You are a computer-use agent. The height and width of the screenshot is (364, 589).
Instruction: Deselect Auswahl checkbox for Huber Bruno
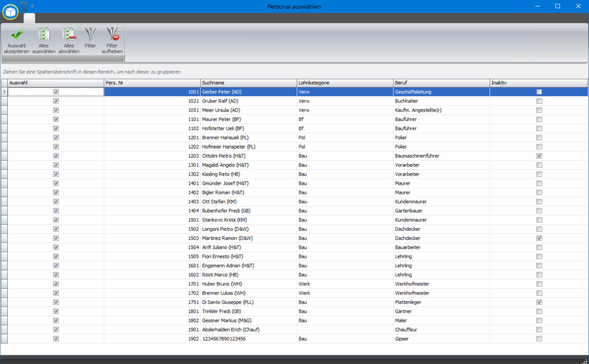pos(56,284)
